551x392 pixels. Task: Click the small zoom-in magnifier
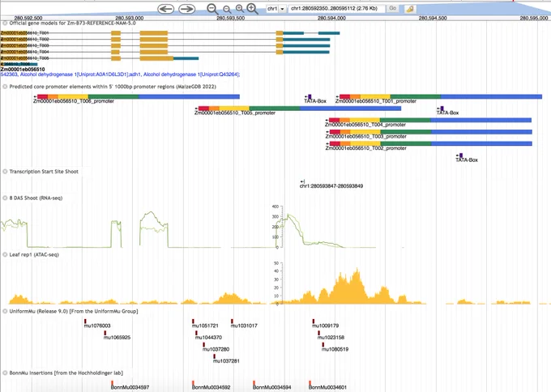point(240,9)
